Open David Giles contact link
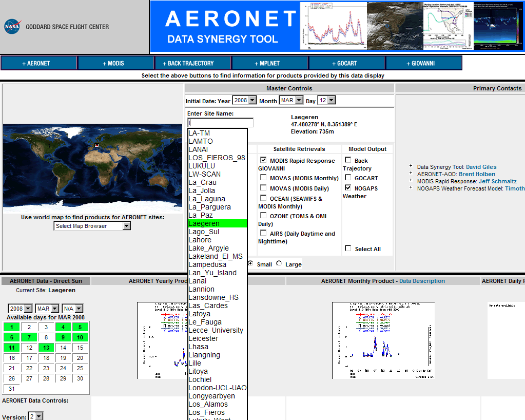The width and height of the screenshot is (525, 420). (481, 167)
